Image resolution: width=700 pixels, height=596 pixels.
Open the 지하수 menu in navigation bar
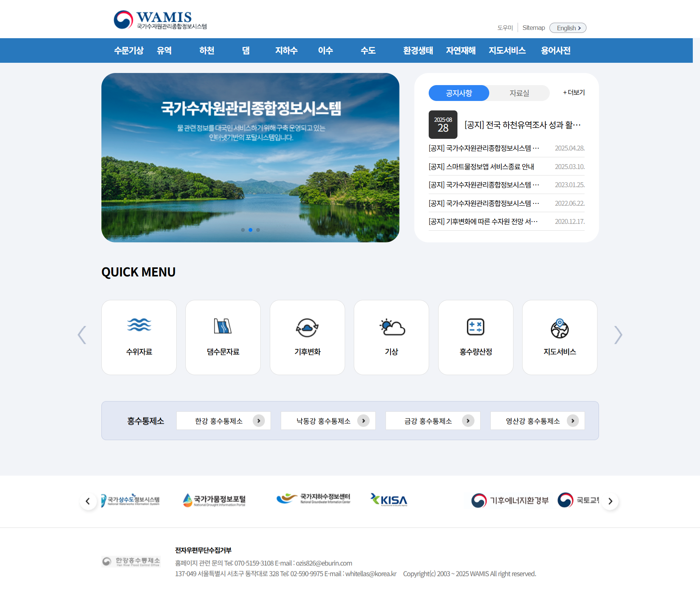tap(286, 51)
